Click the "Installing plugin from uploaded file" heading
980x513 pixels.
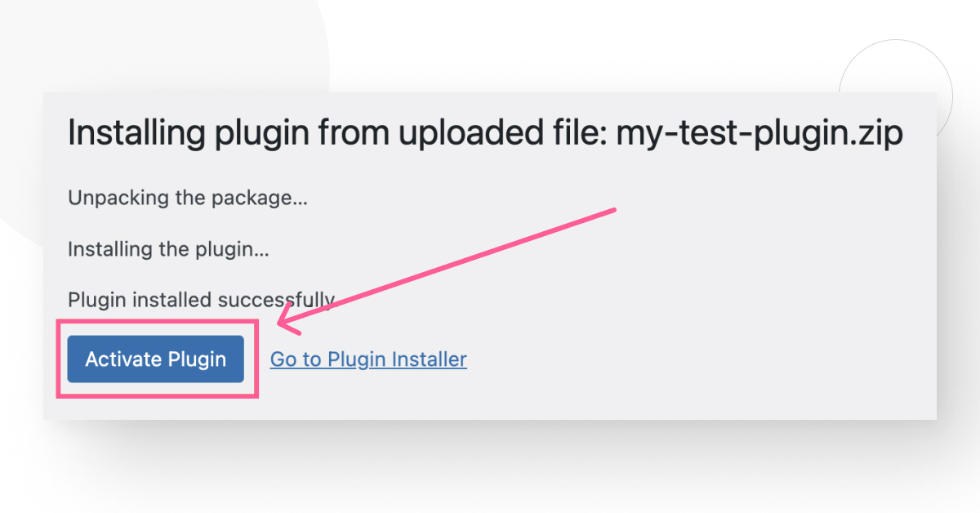[336, 132]
